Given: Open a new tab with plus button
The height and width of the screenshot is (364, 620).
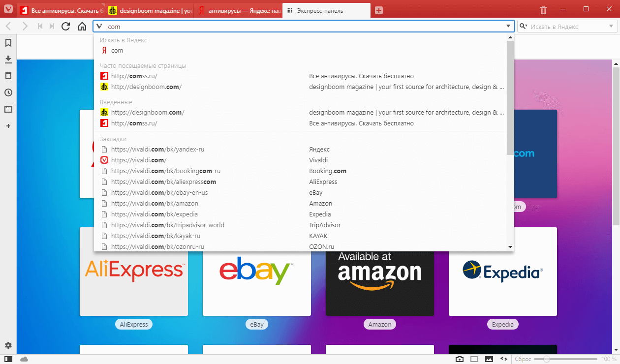Looking at the screenshot, I should (379, 10).
